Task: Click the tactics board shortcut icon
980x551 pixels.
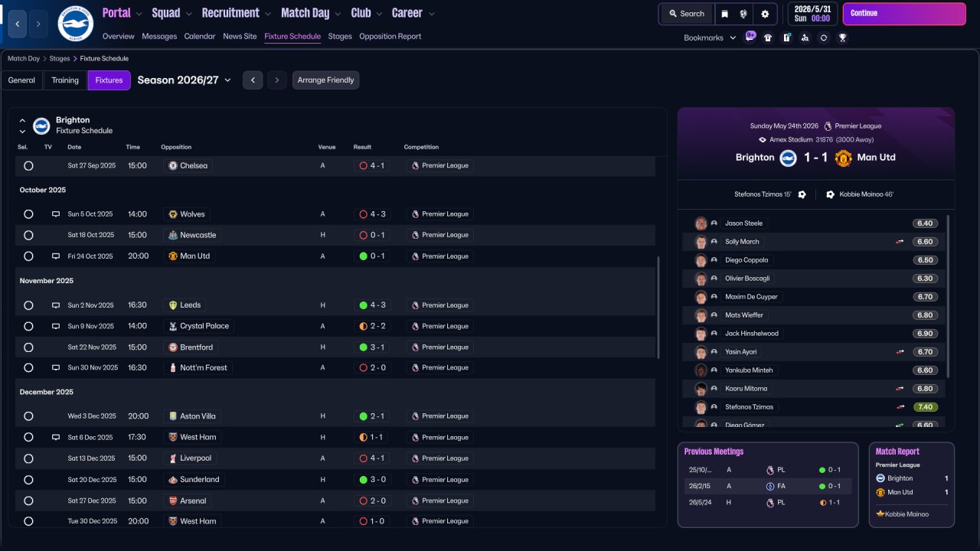Action: coord(786,37)
